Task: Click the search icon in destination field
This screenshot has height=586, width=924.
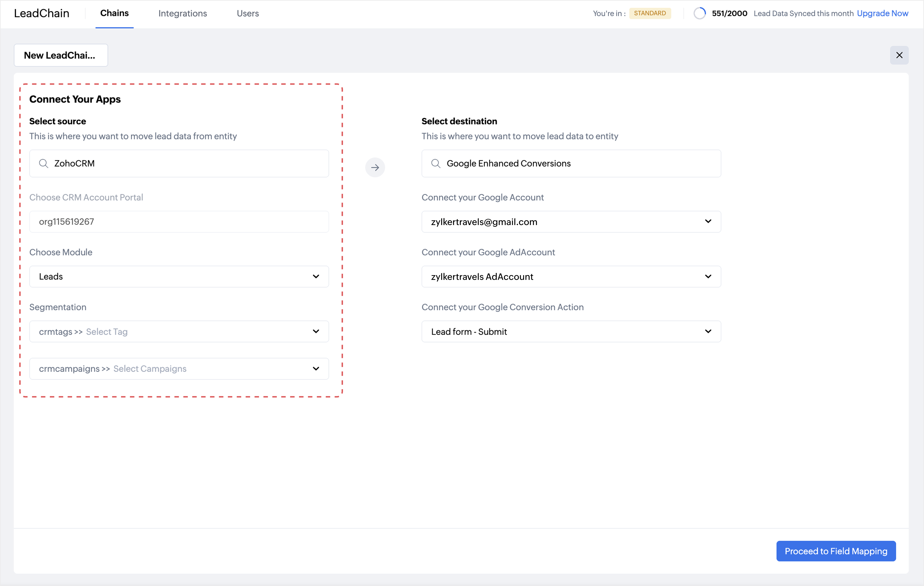Action: [435, 163]
